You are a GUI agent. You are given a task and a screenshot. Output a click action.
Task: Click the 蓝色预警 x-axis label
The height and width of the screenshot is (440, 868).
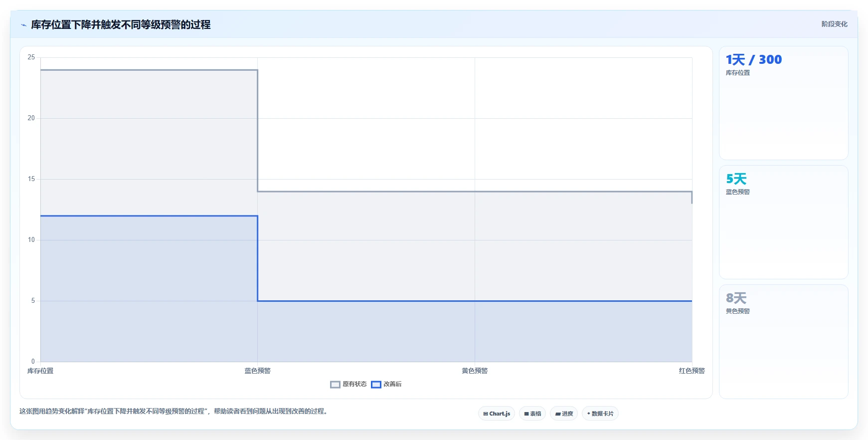point(258,371)
